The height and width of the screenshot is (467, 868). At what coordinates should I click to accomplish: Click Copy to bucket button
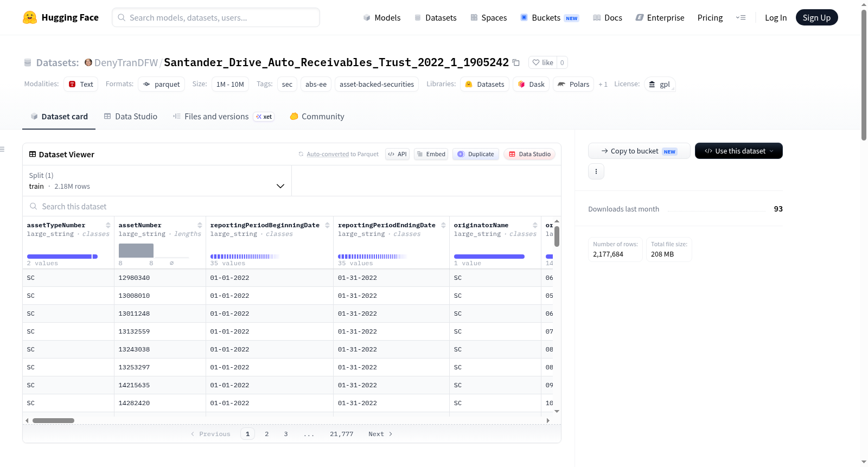pyautogui.click(x=639, y=151)
